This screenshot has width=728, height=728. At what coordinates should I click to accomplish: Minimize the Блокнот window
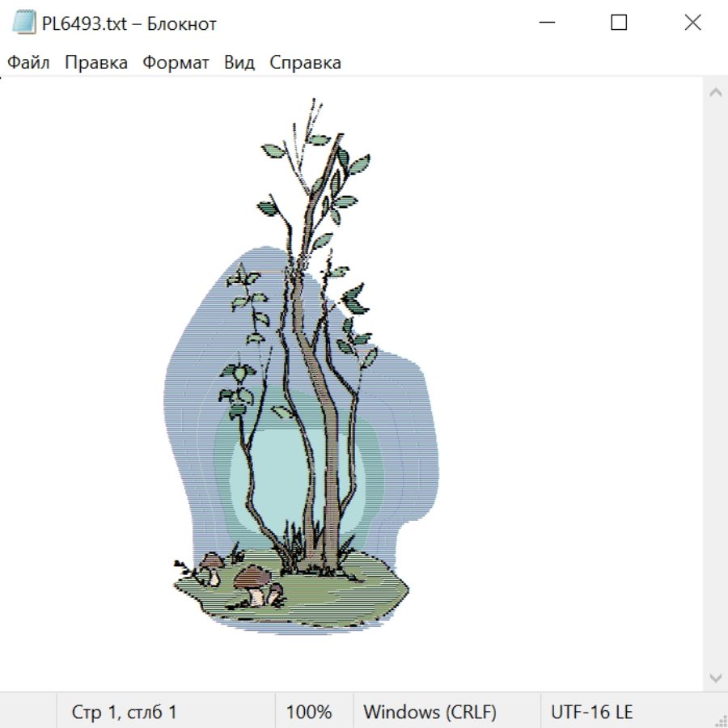pos(547,23)
